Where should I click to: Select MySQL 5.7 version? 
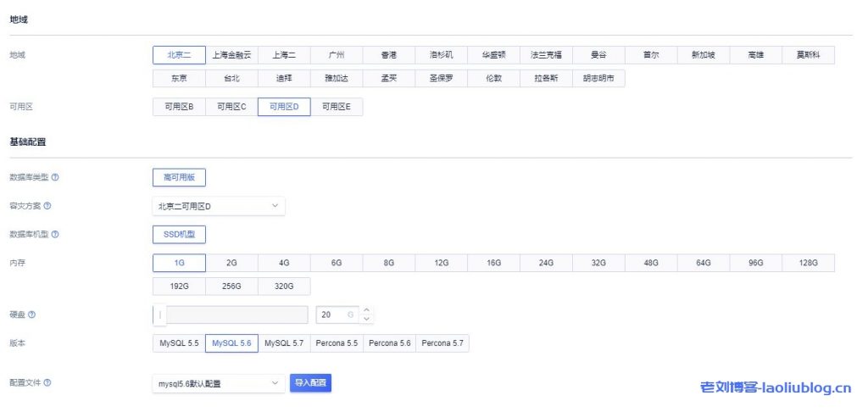(284, 343)
